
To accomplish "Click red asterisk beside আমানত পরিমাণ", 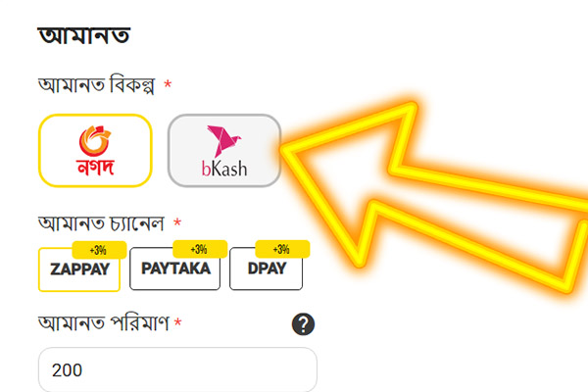I will [x=178, y=322].
